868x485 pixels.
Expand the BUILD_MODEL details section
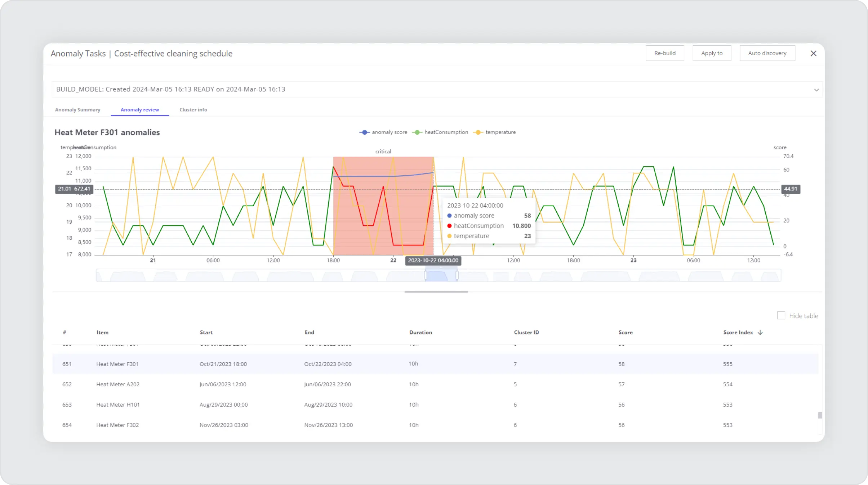point(817,89)
